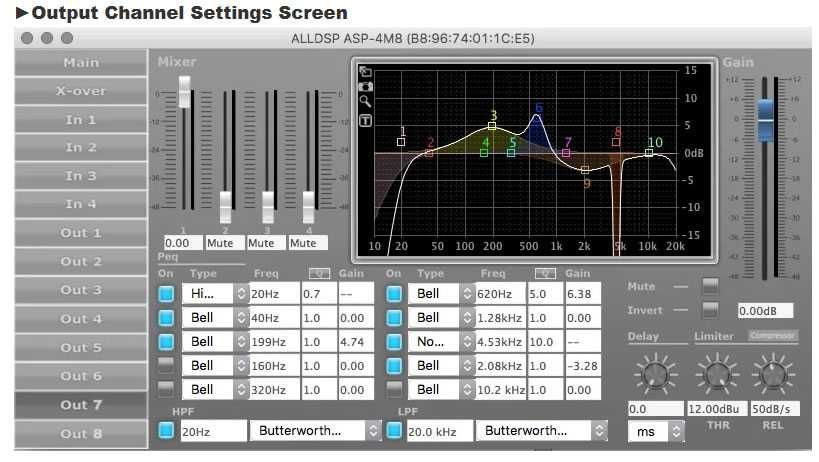Click the 6.38 gain field of 620Hz band
Viewport: 819px width, 462px height.
583,294
